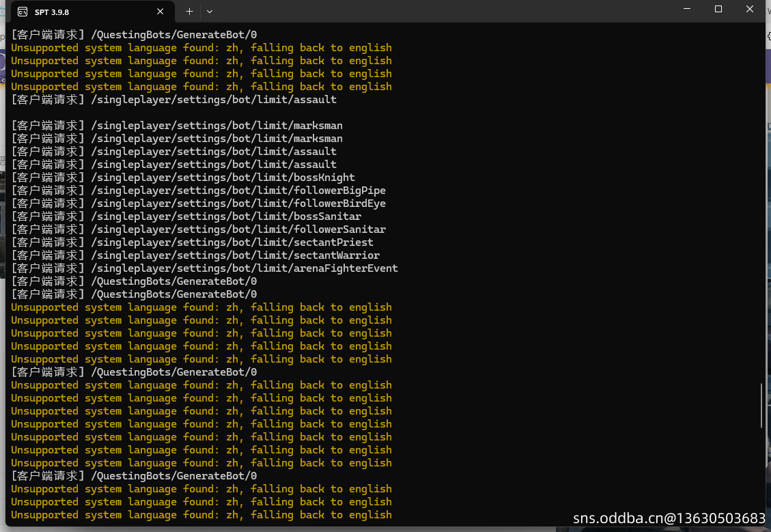
Task: Select the SPT 3.9.8 tab
Action: 82,12
